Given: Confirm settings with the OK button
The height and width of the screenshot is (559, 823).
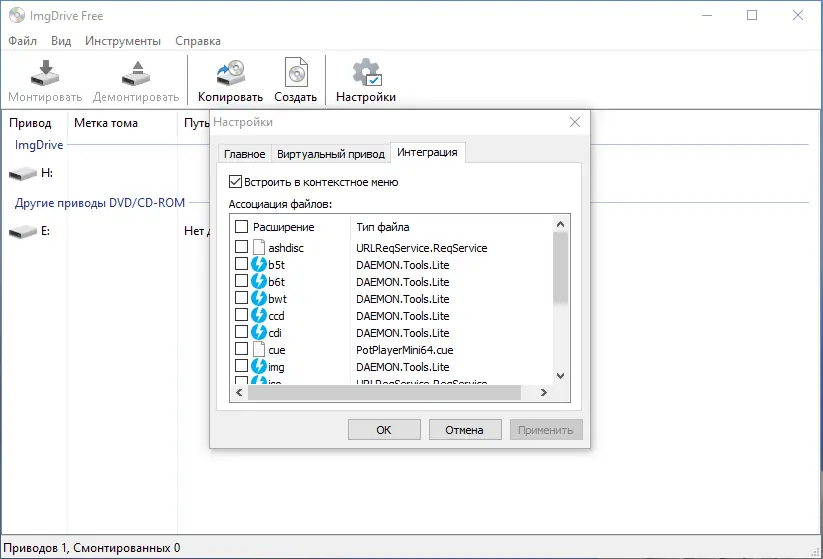Looking at the screenshot, I should tap(384, 430).
